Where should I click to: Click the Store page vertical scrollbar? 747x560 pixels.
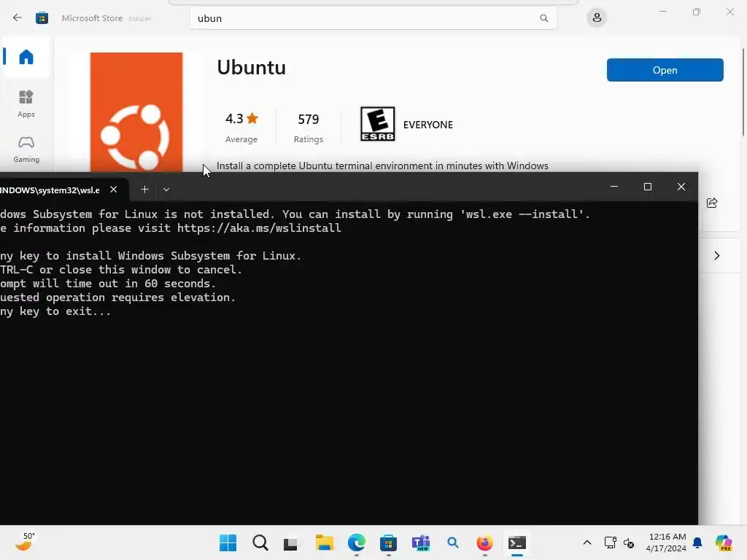pyautogui.click(x=743, y=91)
